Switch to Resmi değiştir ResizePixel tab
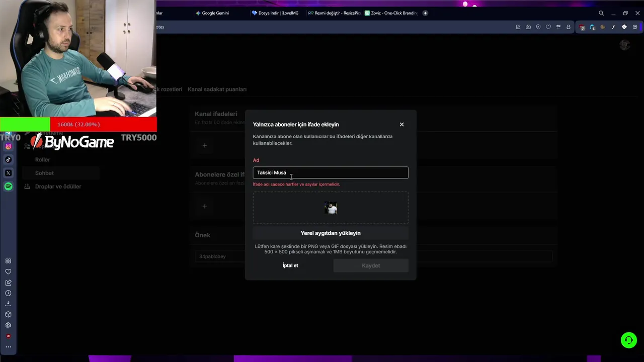Image resolution: width=644 pixels, height=362 pixels. (x=334, y=13)
